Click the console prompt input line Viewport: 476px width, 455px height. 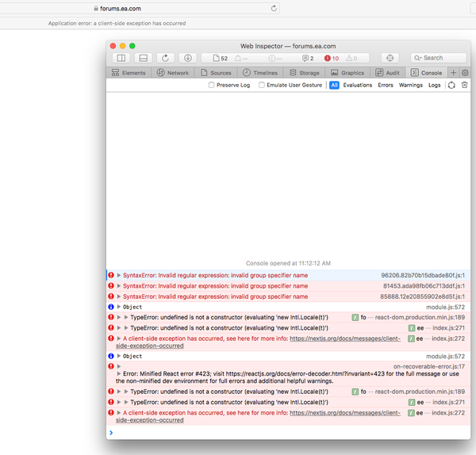click(x=289, y=433)
